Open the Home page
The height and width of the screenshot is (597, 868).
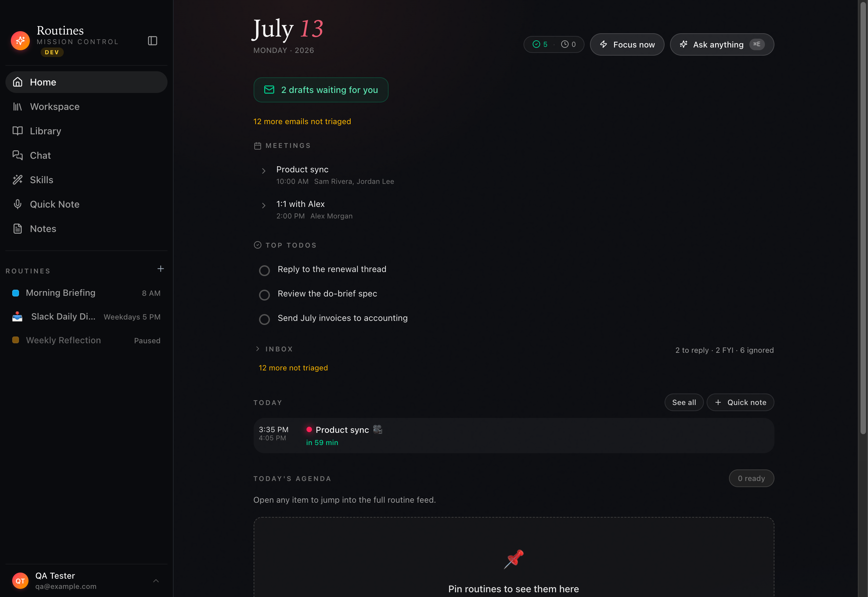(86, 82)
